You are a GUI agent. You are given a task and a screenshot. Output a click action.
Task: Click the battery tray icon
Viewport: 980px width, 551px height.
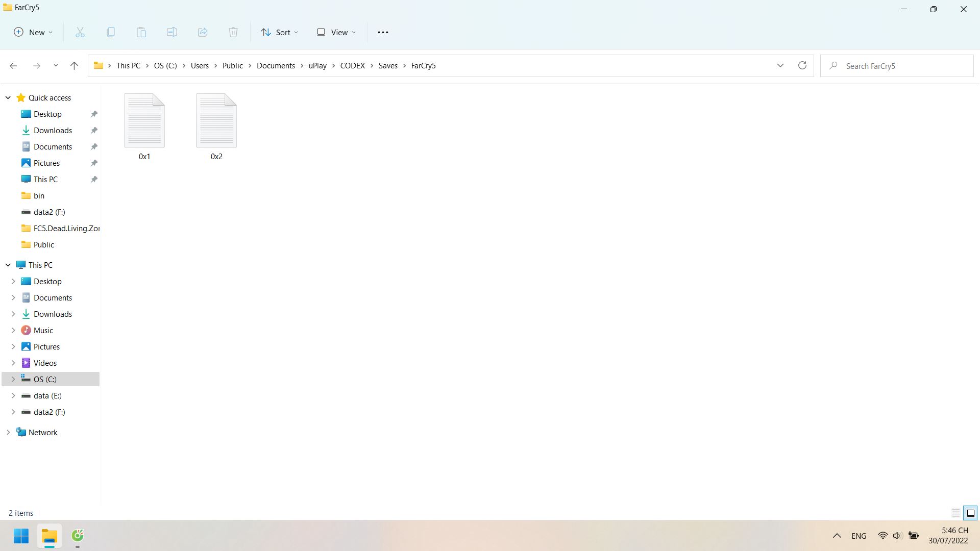pyautogui.click(x=914, y=536)
